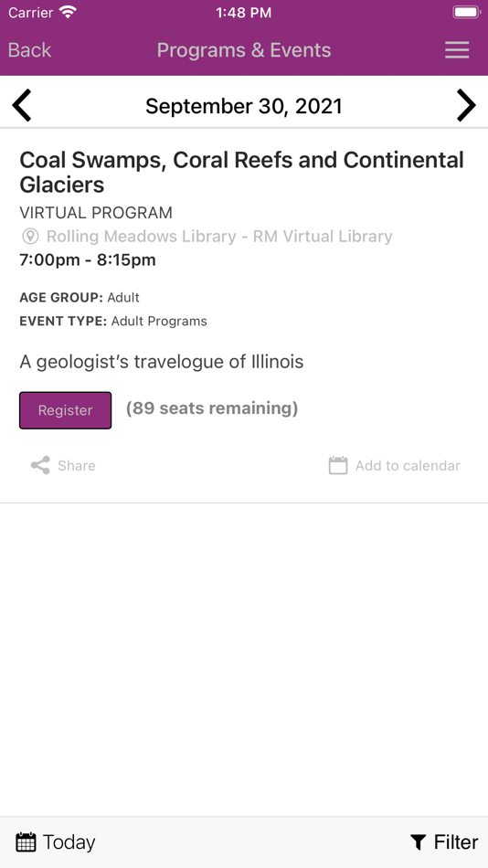Go back using the Back button
488x868 pixels.
tap(29, 50)
